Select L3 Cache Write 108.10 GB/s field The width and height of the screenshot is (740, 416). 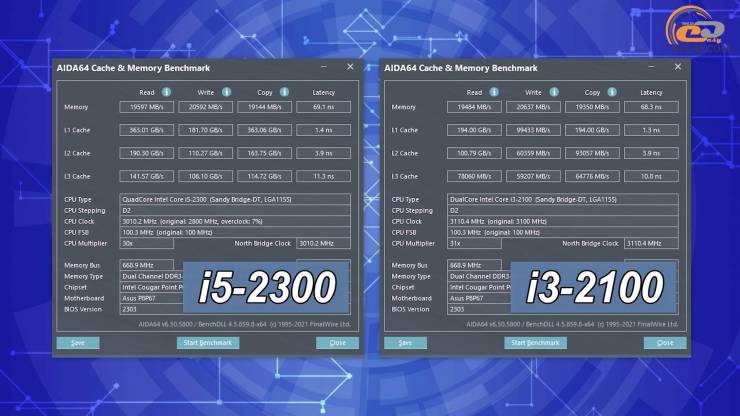click(x=205, y=176)
